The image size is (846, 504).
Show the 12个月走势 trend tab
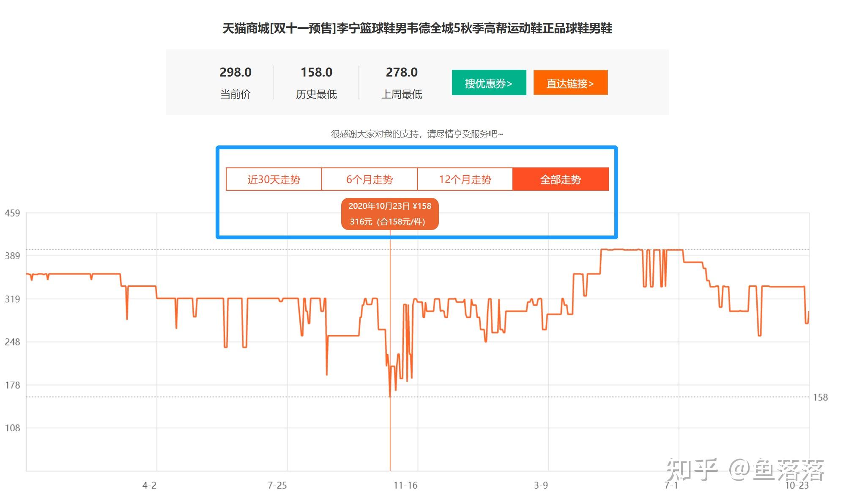point(465,179)
